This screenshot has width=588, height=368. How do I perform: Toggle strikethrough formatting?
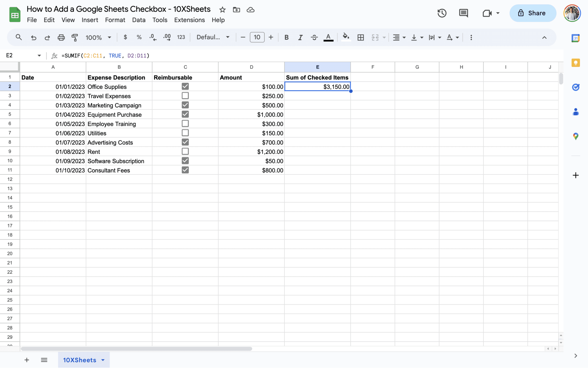[314, 37]
